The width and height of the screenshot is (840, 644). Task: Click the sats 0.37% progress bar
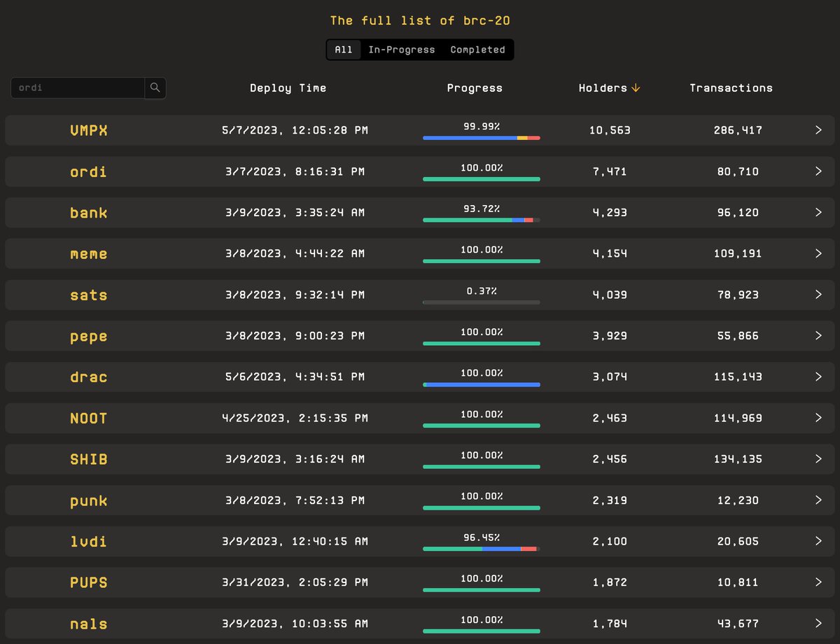pos(482,302)
